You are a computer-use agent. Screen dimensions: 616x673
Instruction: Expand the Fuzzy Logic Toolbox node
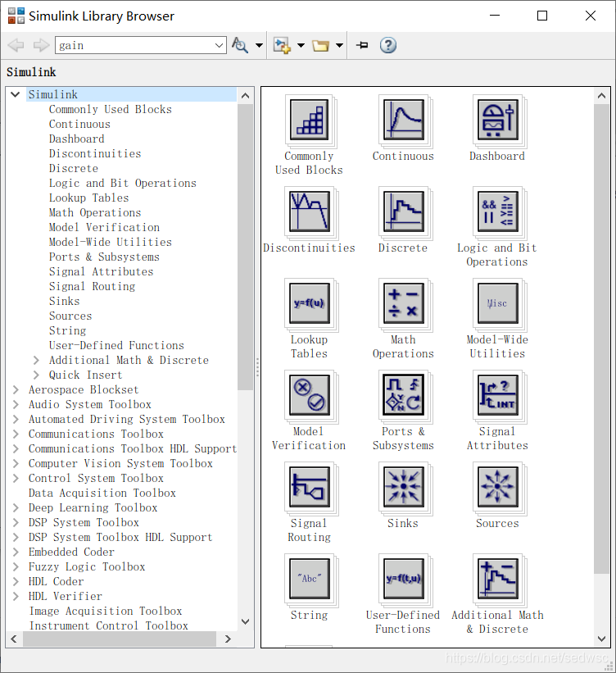(x=16, y=566)
